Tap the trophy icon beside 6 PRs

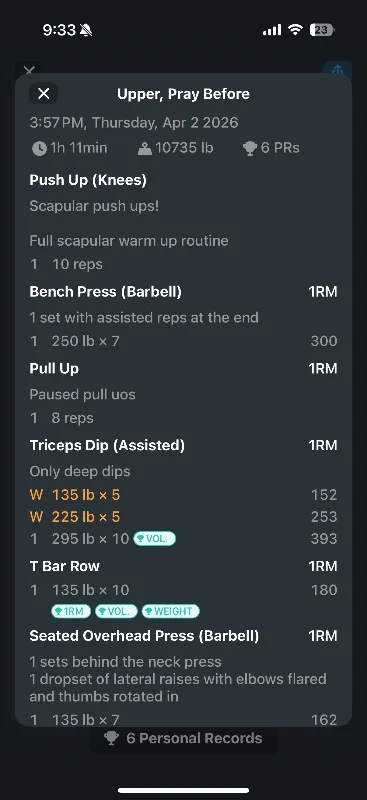click(x=250, y=148)
